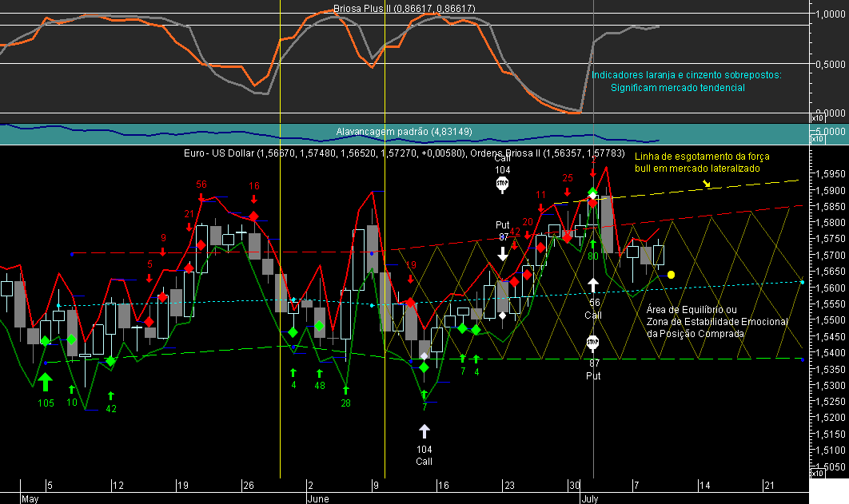849x504 pixels.
Task: Click the x10 box in Briosa Plus panel
Action: (x=817, y=118)
